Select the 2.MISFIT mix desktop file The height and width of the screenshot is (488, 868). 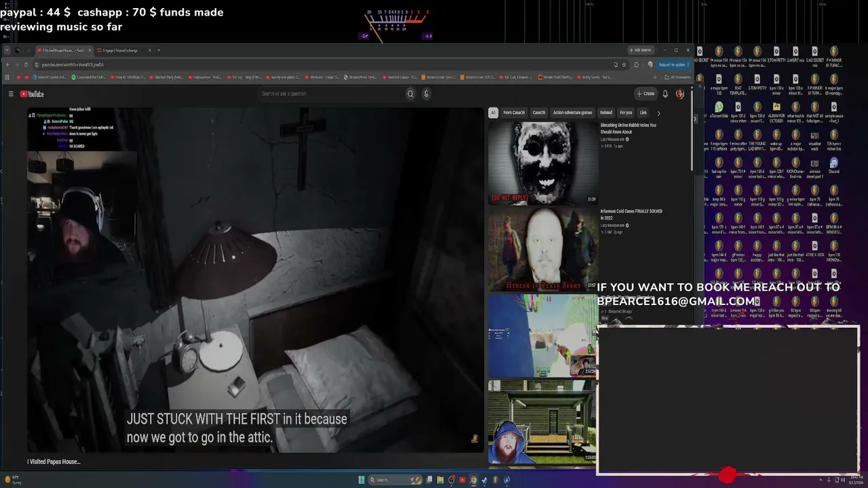point(795,54)
